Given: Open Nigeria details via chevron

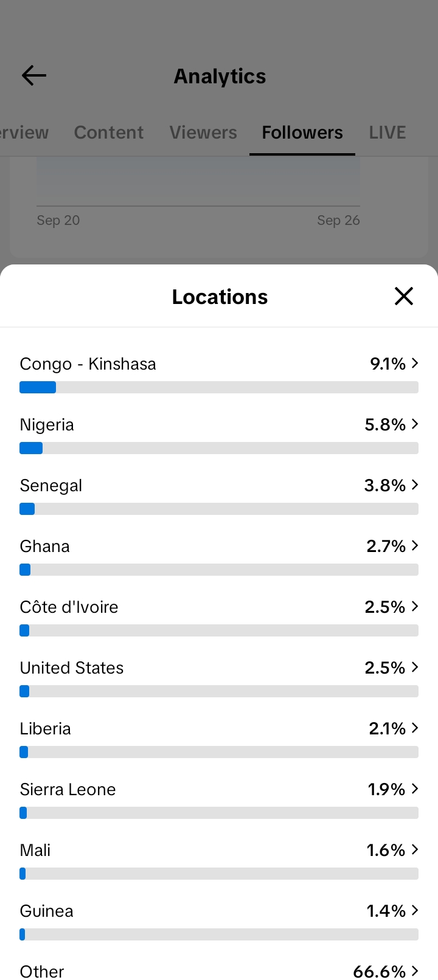Looking at the screenshot, I should tap(415, 424).
